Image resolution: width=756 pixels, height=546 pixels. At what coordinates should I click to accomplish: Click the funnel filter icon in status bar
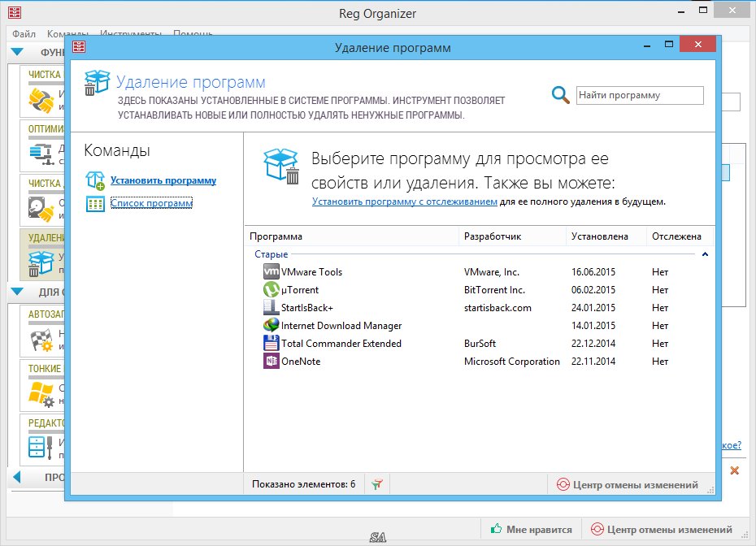coord(377,484)
